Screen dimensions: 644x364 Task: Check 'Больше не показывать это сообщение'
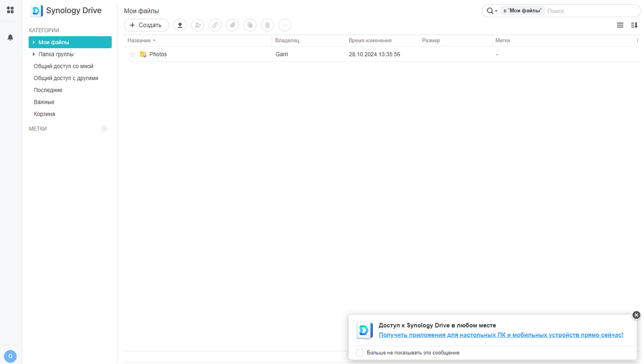[x=360, y=353]
